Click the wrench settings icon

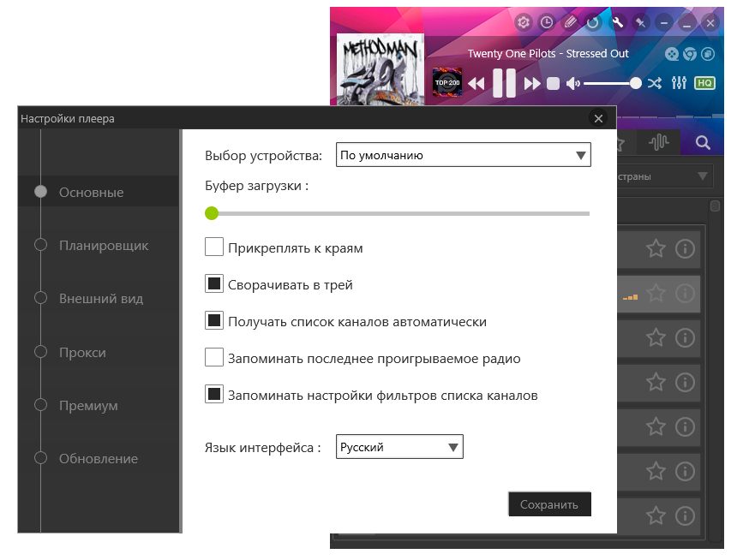[x=617, y=22]
